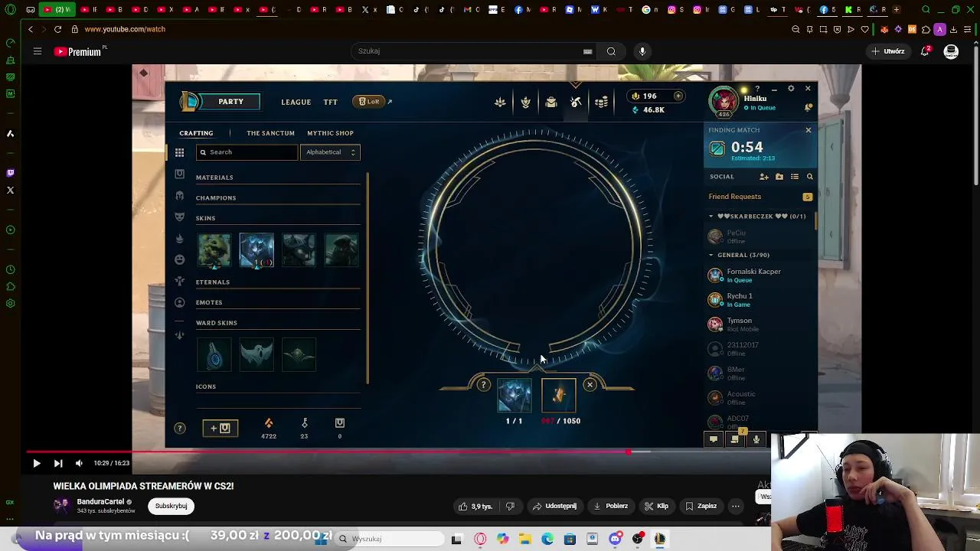Viewport: 980px width, 551px height.
Task: Cancel the recipe with the X button
Action: 590,385
